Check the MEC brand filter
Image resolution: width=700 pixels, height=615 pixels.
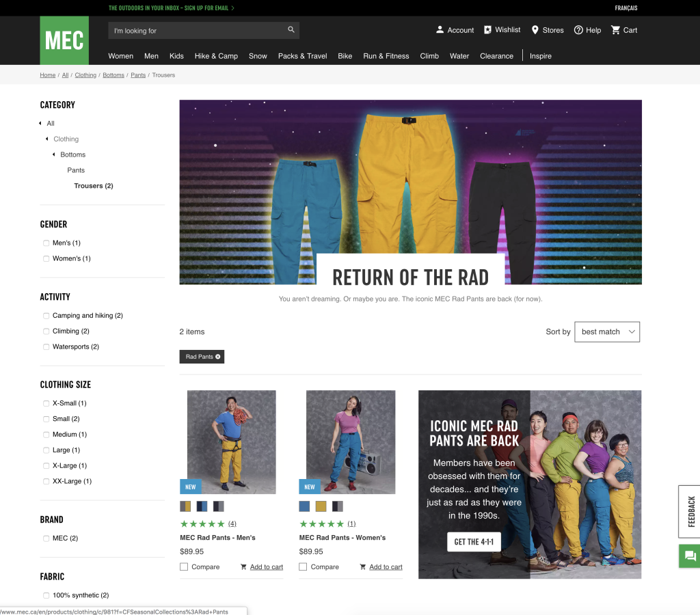coord(46,538)
